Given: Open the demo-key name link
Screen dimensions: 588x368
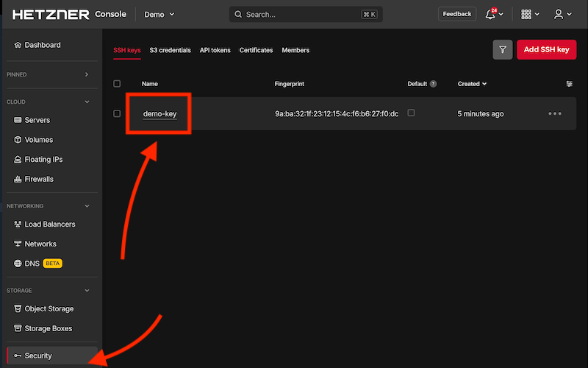Looking at the screenshot, I should 159,114.
